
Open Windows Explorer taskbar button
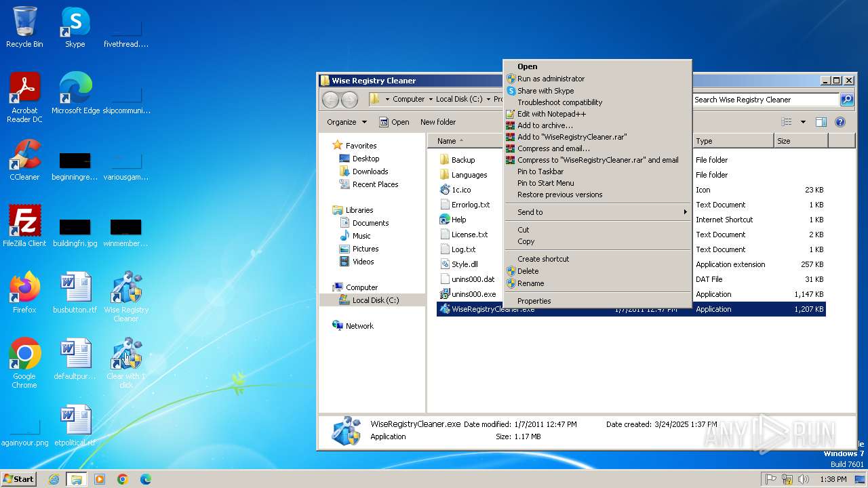coord(77,479)
